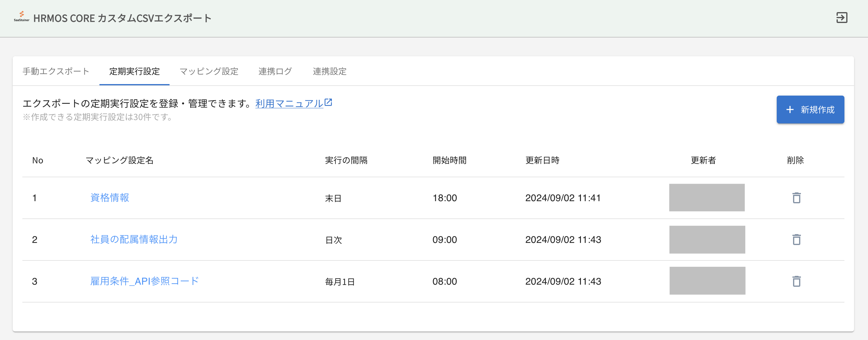The image size is (868, 340).
Task: Open the マッピング設定 tab
Action: tap(209, 71)
